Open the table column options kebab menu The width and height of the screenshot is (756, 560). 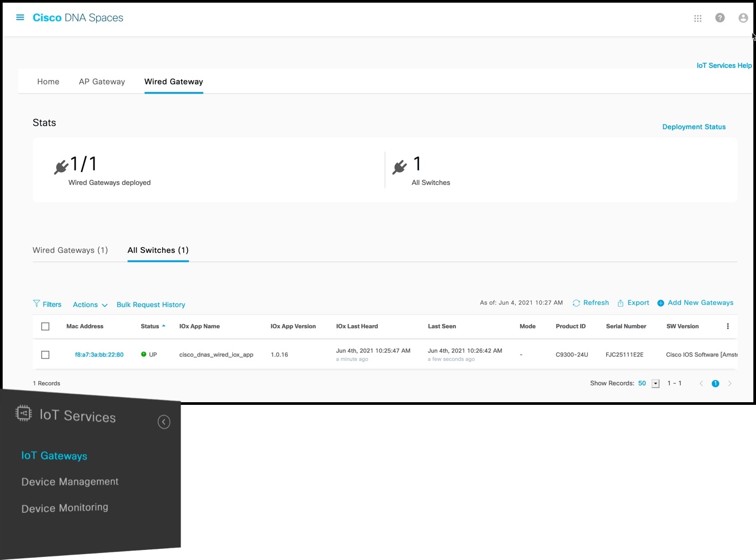[728, 326]
